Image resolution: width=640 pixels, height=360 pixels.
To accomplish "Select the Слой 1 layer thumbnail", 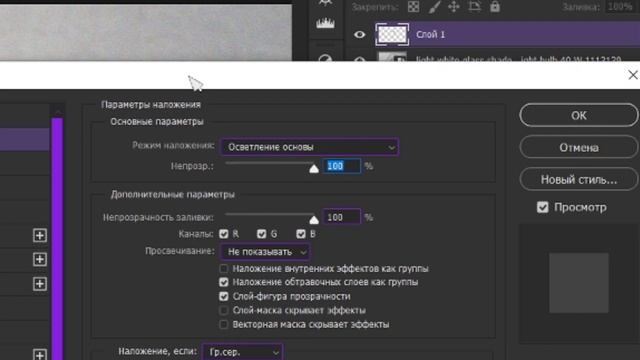I will [392, 34].
